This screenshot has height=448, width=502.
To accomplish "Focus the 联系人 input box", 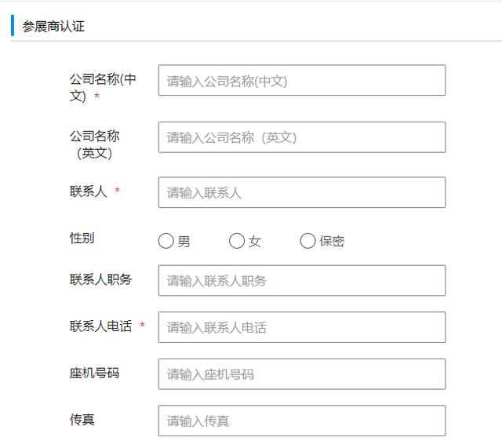I will 302,192.
